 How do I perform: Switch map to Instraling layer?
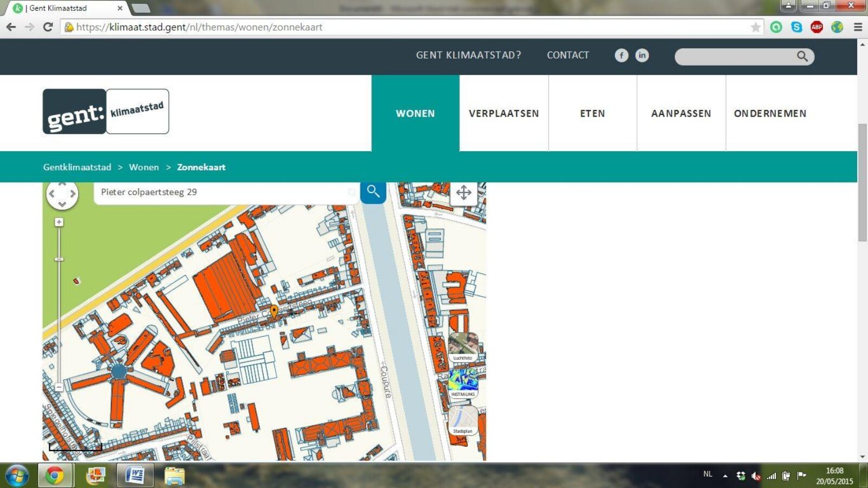[x=463, y=383]
